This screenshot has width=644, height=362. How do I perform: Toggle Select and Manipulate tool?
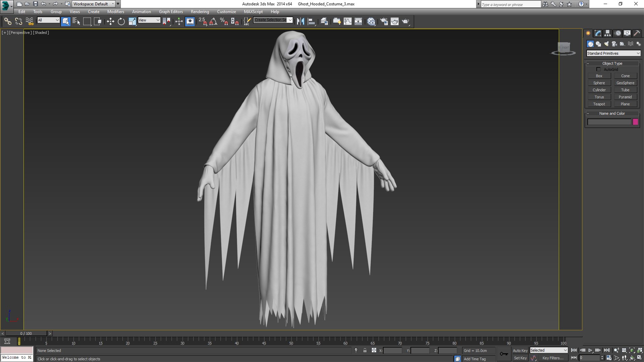179,21
